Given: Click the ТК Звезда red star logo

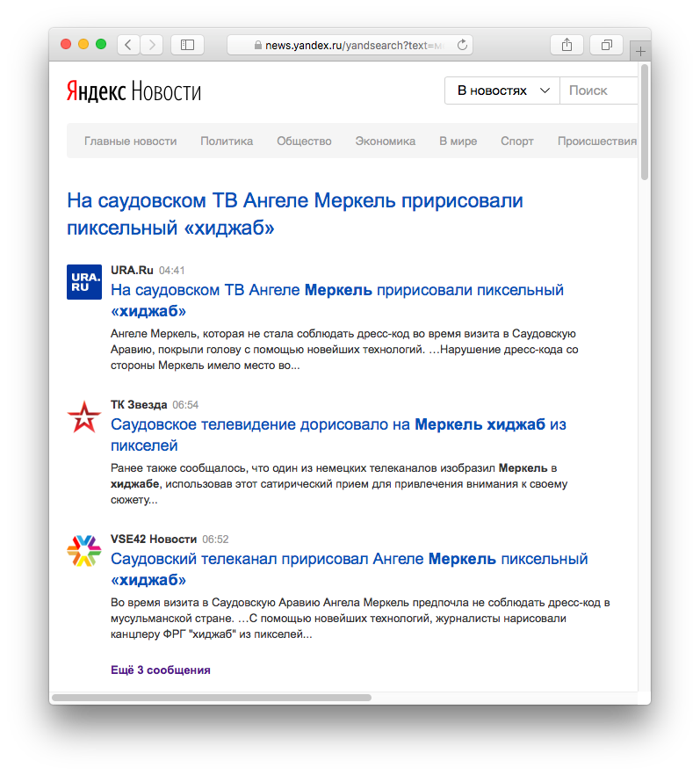Looking at the screenshot, I should click(84, 416).
